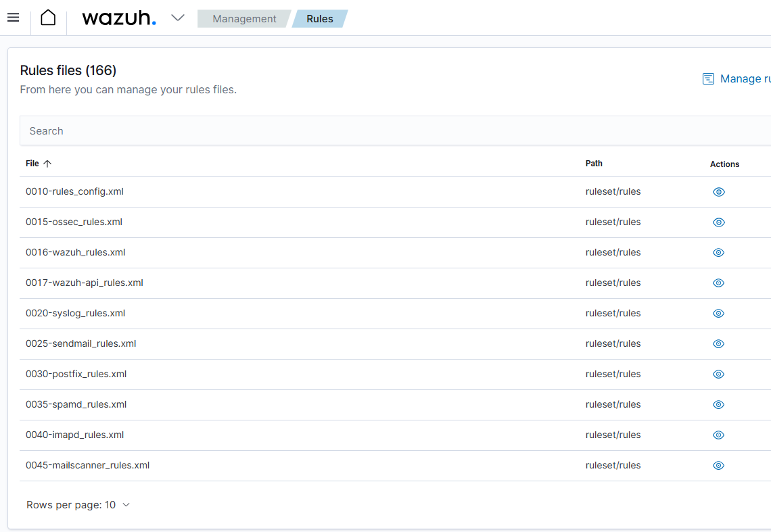771x532 pixels.
Task: Show content of 0040-imapd_rules.xml via eye icon
Action: [x=718, y=435]
